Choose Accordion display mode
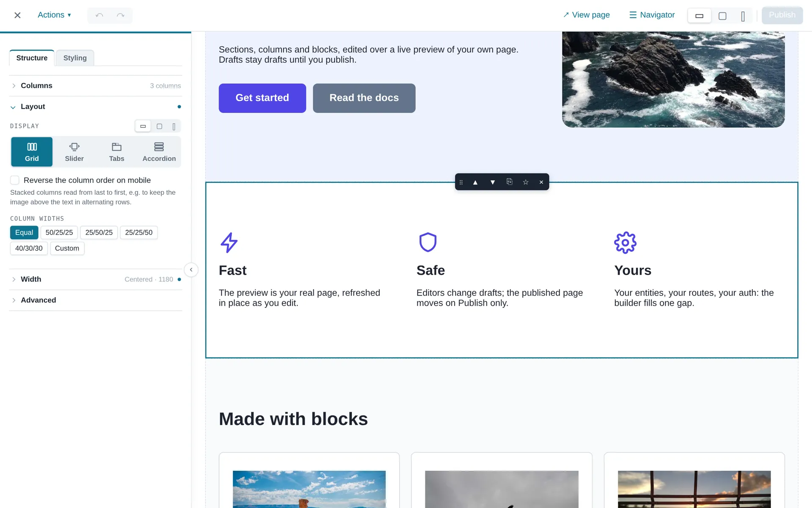812x508 pixels. [159, 152]
